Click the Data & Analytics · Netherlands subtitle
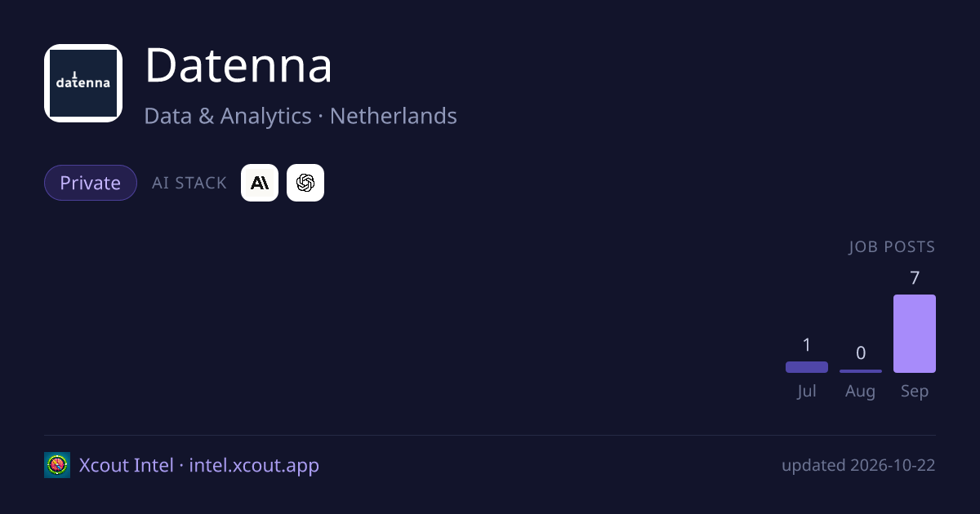 point(301,116)
